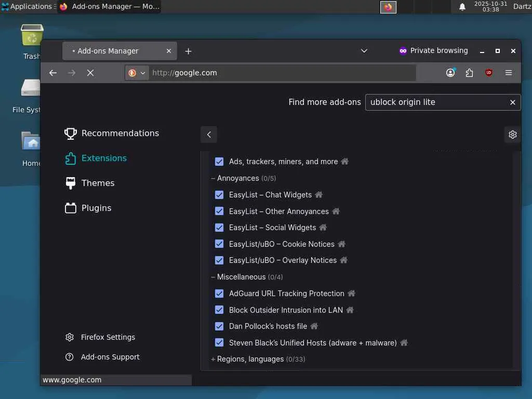Click the home icon beside EasyList – Other Annoyances

click(336, 211)
